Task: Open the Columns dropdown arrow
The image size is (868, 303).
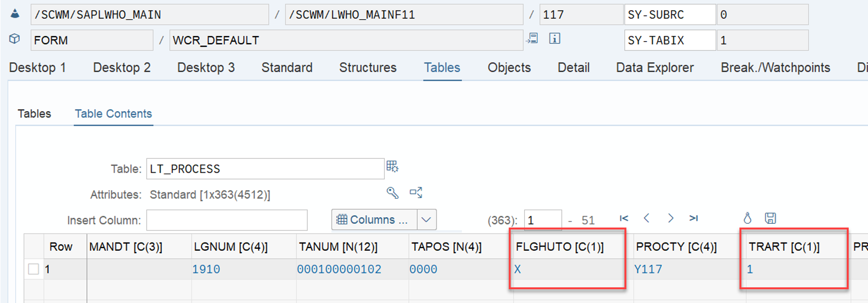Action: pyautogui.click(x=426, y=220)
